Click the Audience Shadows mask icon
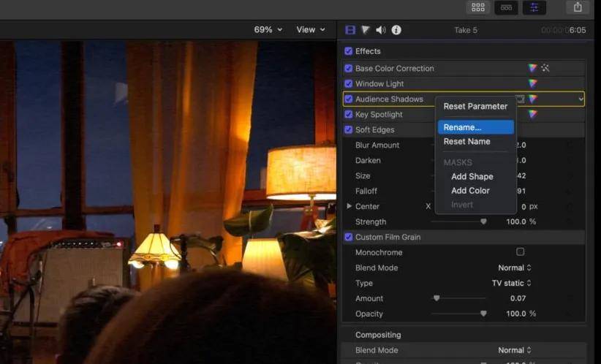 (520, 99)
